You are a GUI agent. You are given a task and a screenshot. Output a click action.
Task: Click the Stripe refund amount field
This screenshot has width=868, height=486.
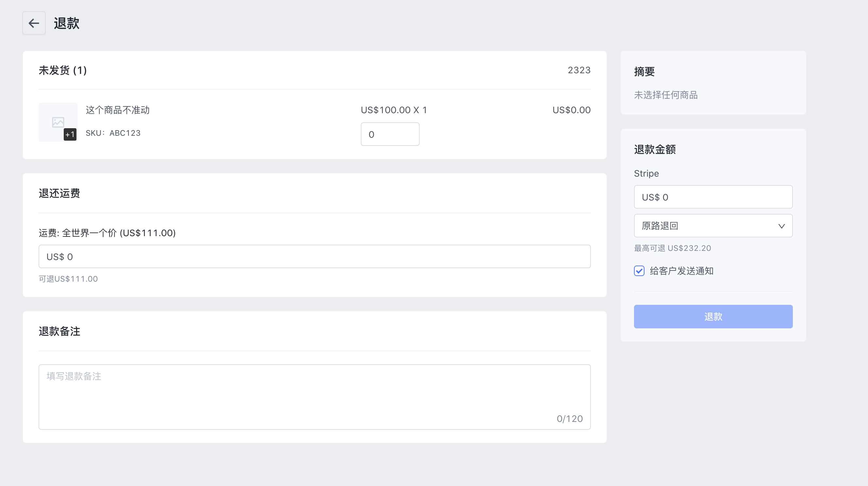point(713,197)
